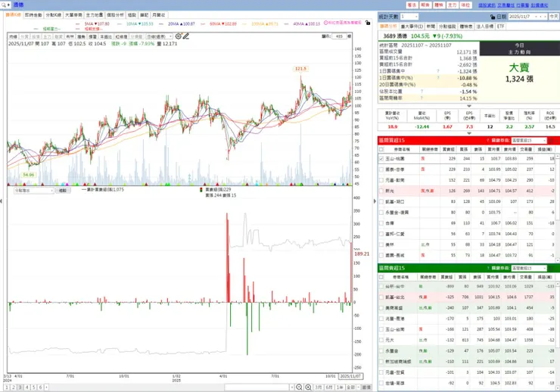Click the next-page arrow after page 6
This screenshot has height=392, width=560.
[x=46, y=387]
